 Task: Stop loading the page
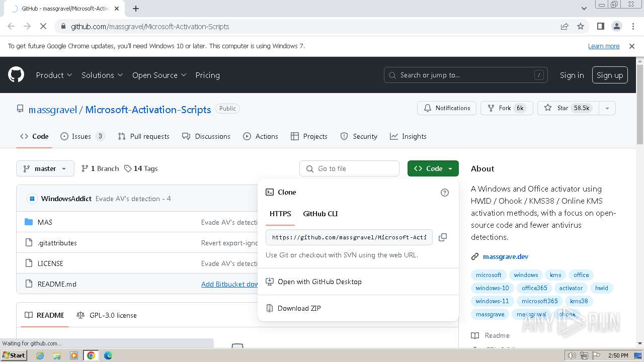click(43, 26)
